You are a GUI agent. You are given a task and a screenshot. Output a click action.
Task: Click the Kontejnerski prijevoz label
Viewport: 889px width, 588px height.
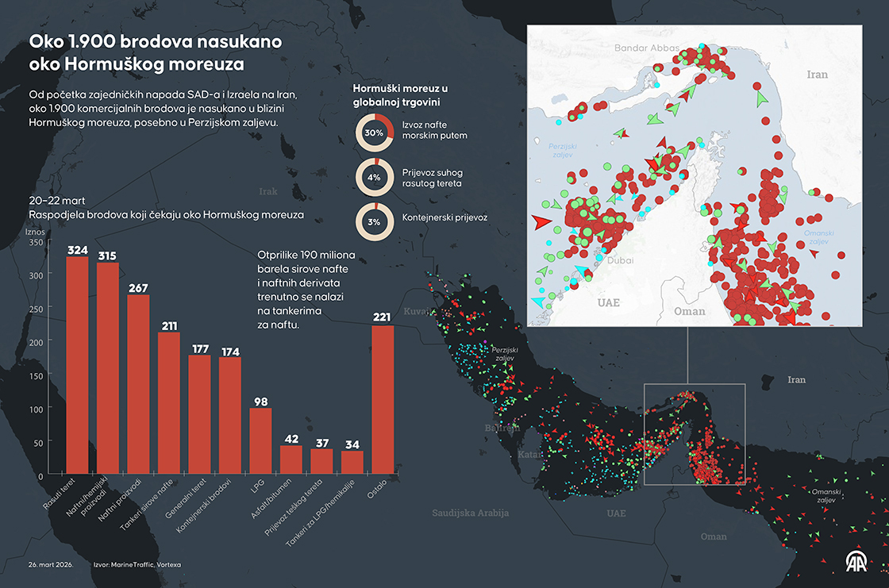point(445,217)
